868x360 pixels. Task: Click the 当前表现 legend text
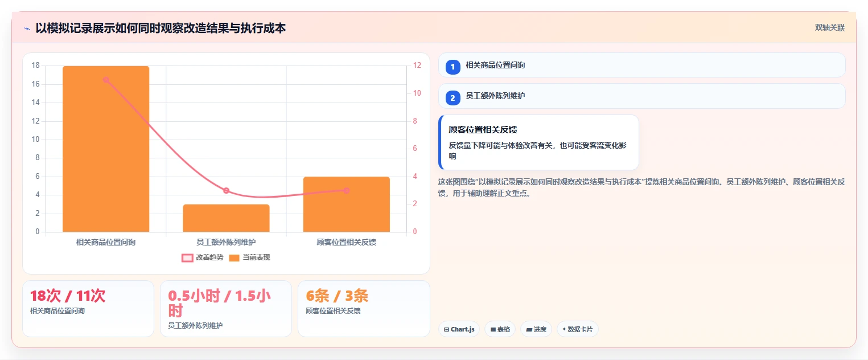point(256,257)
